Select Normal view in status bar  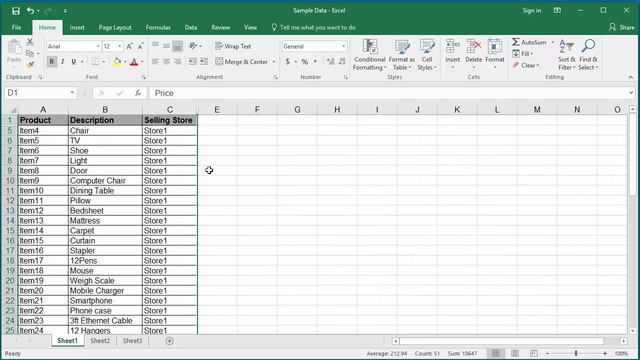[x=496, y=353]
